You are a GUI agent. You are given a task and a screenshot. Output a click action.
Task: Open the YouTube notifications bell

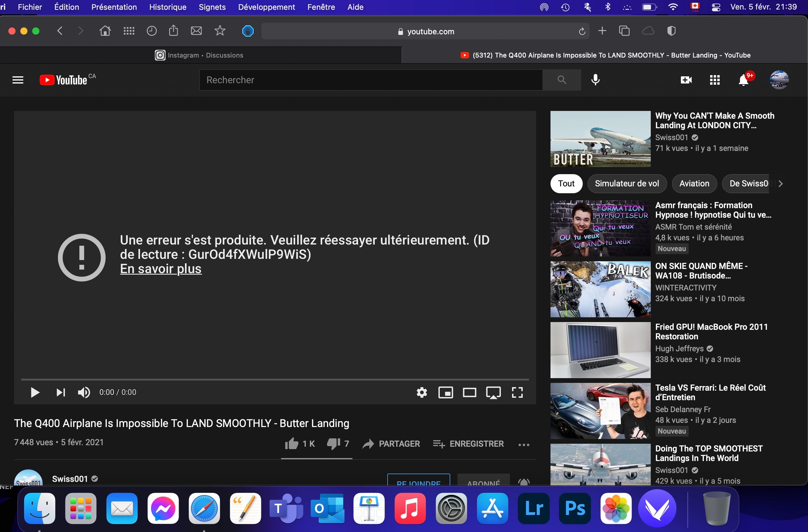(743, 80)
